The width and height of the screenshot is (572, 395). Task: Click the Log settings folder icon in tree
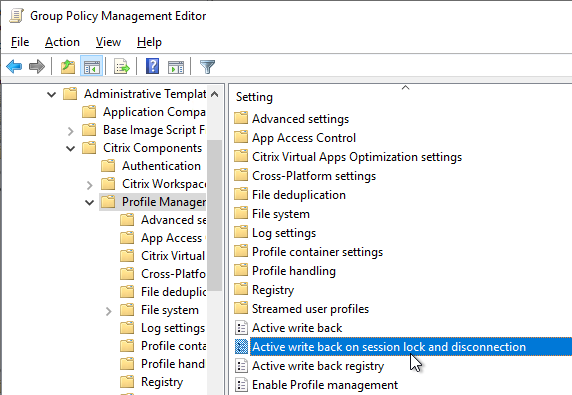click(127, 327)
